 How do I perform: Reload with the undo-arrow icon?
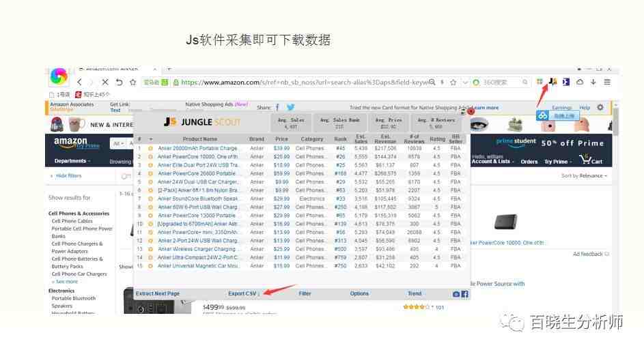[x=119, y=82]
